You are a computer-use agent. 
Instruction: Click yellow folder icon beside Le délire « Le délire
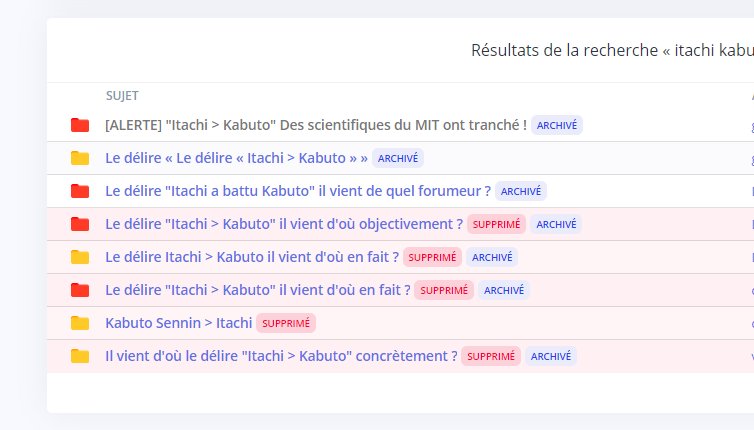(x=80, y=158)
